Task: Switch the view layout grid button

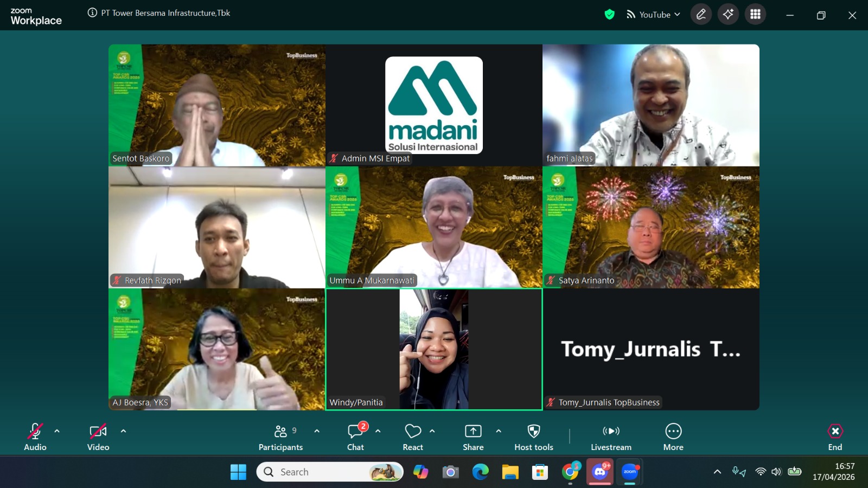Action: point(755,15)
